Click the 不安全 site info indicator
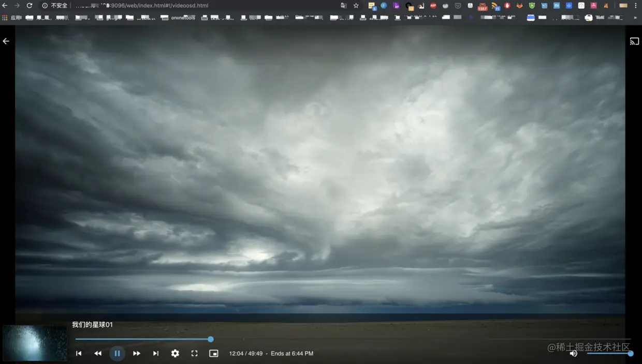 click(55, 6)
